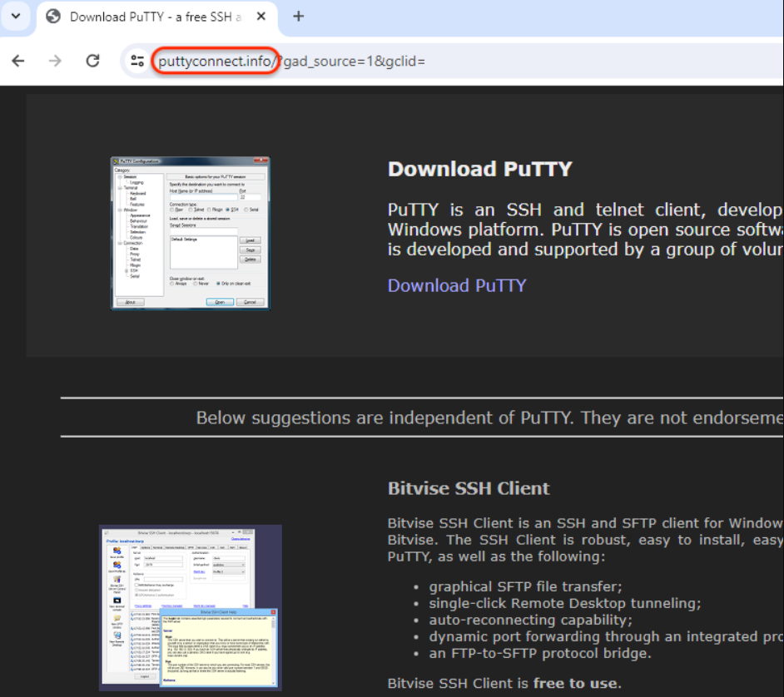Follow the Download PuTTY link

[x=456, y=285]
